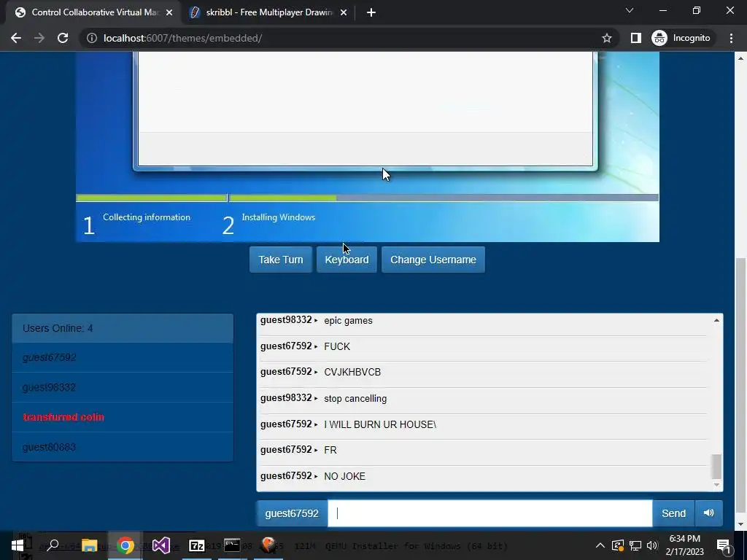The width and height of the screenshot is (747, 560).
Task: Click the security update tray icon
Action: coord(617,545)
